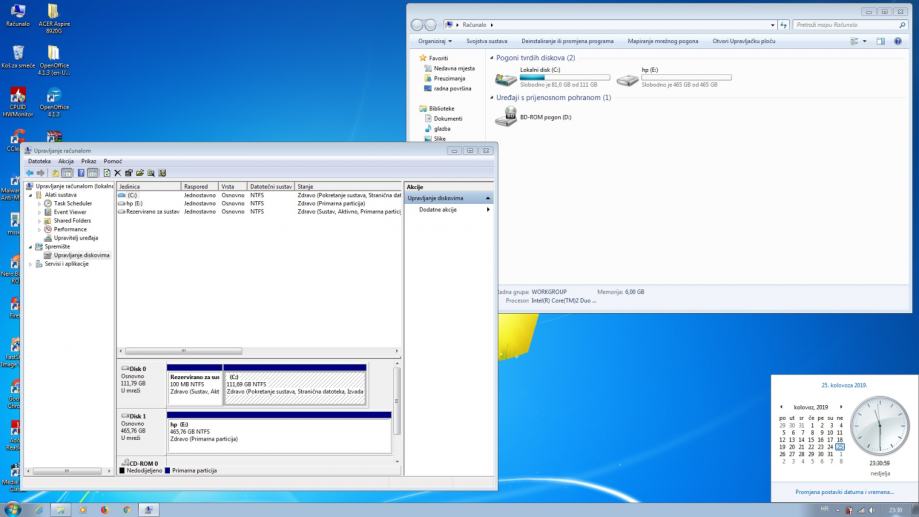Click the Explorer help question mark icon
Screen dimensions: 919x517
pyautogui.click(x=897, y=41)
